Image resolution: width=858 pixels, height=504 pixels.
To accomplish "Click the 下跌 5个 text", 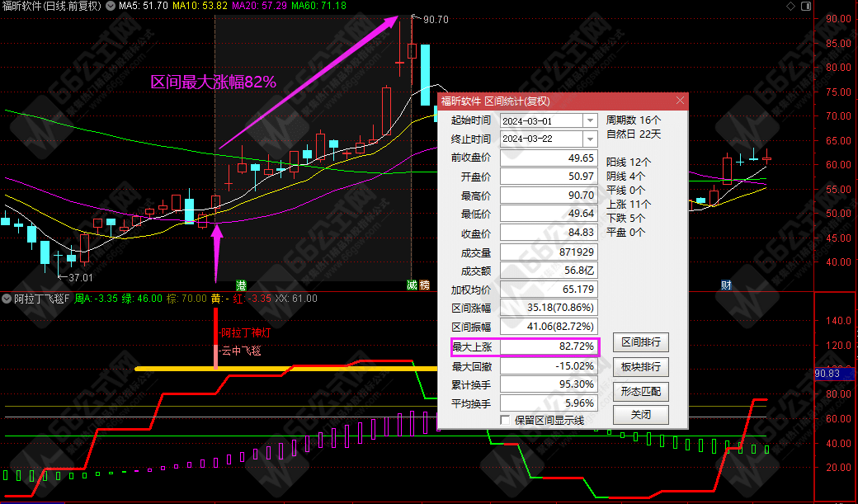I will point(626,218).
